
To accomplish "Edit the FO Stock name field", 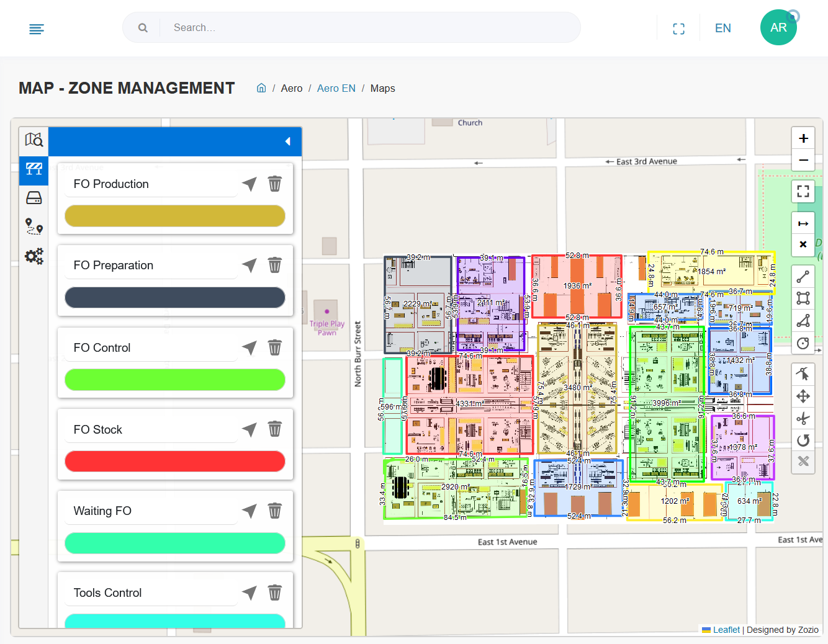I will [151, 430].
